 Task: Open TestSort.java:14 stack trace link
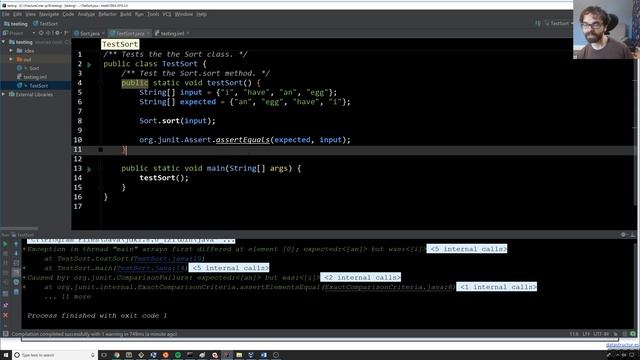pyautogui.click(x=151, y=268)
